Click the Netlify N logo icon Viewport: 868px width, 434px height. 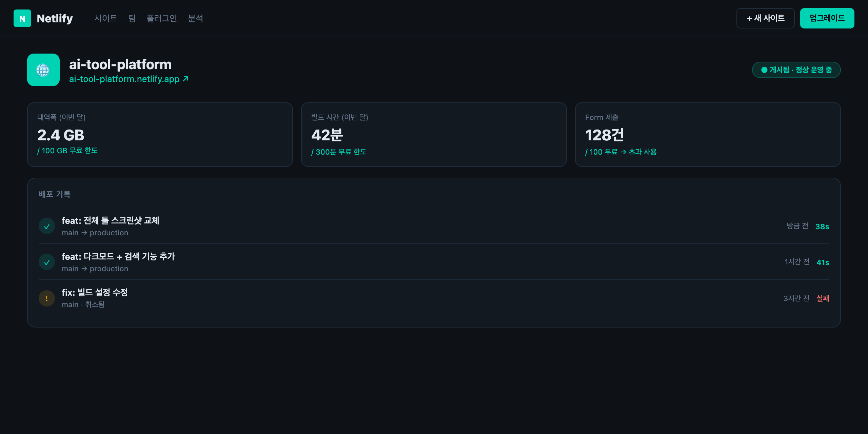(22, 18)
